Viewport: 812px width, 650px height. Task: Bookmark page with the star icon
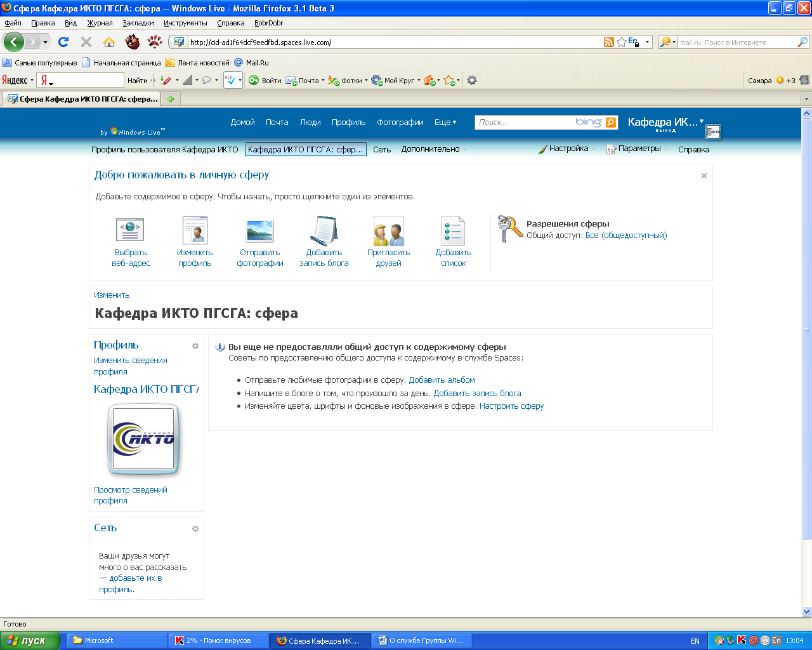622,42
